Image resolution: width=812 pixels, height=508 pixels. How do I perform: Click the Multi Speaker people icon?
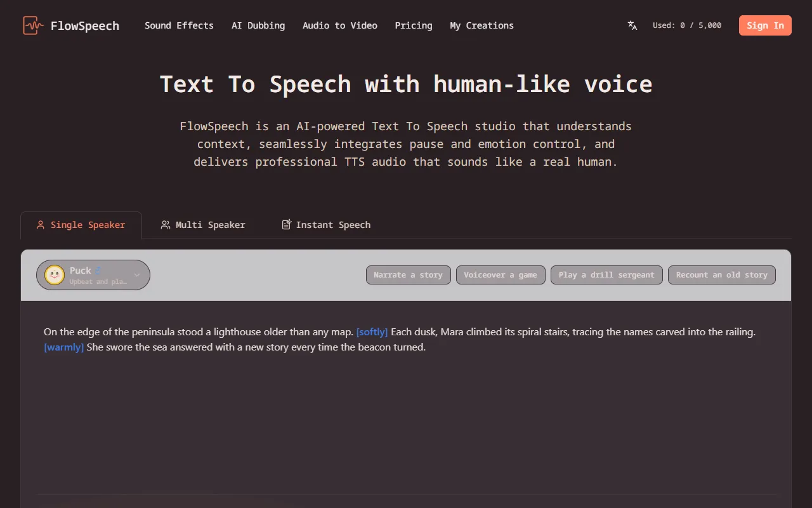click(x=166, y=225)
